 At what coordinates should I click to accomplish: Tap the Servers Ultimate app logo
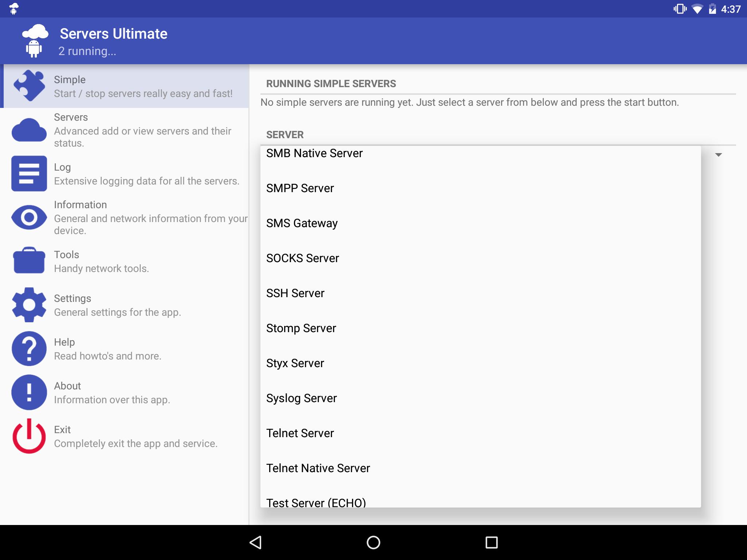click(x=35, y=41)
